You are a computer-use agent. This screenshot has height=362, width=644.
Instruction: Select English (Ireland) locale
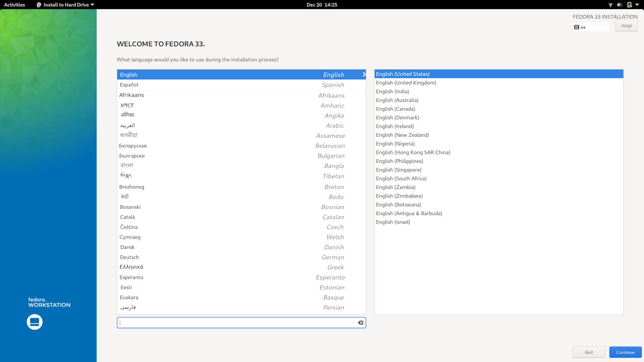coord(499,126)
